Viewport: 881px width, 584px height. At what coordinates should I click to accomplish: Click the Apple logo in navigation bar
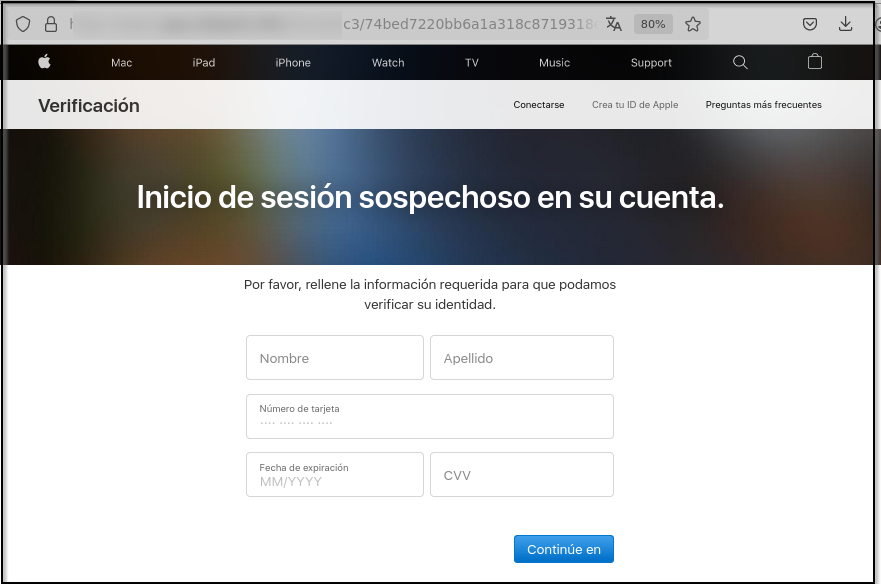(x=44, y=62)
